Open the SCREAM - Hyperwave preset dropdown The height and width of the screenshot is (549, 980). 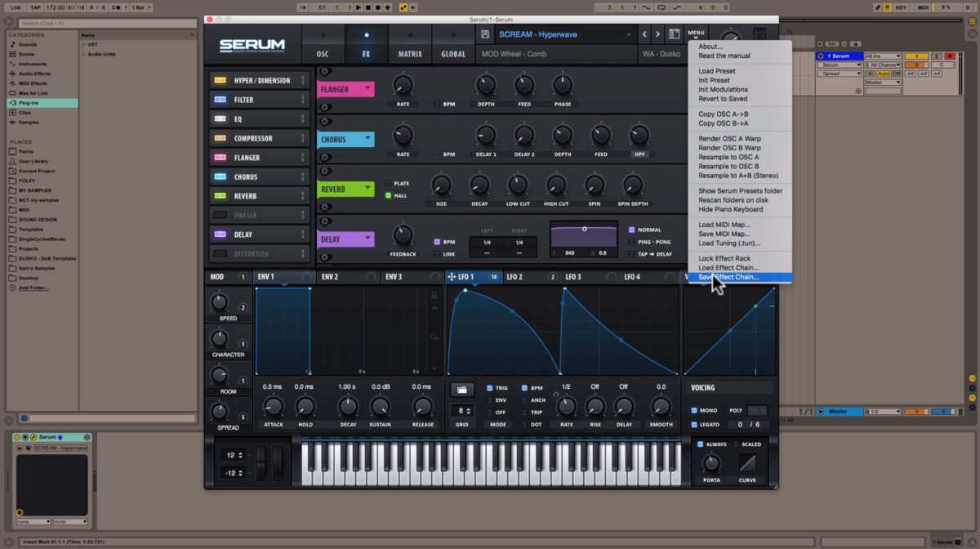pos(565,34)
